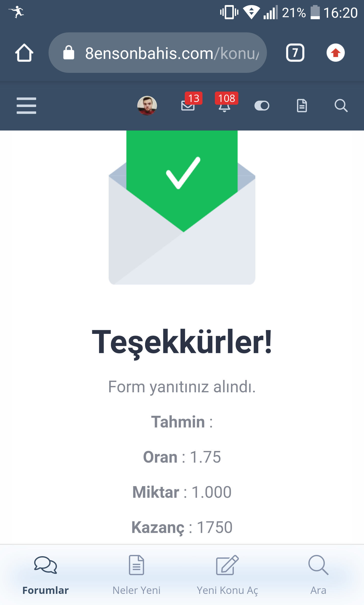Open the document icon in top navbar
The width and height of the screenshot is (364, 605).
click(x=302, y=105)
